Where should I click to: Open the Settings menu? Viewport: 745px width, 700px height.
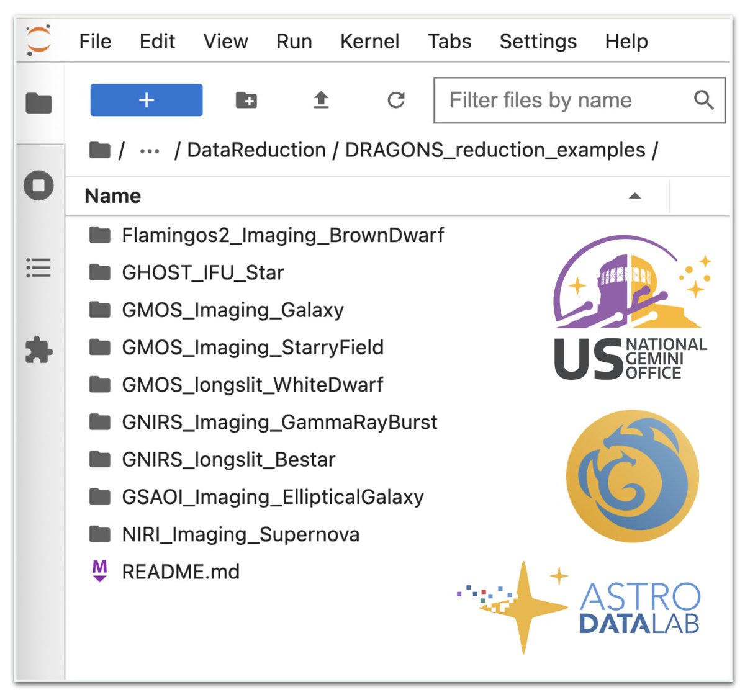538,42
